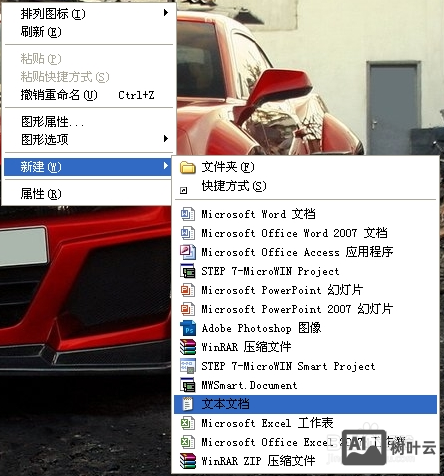
Task: Click the Access icon beside Microsoft Office Access 应用程序
Action: pyautogui.click(x=188, y=252)
